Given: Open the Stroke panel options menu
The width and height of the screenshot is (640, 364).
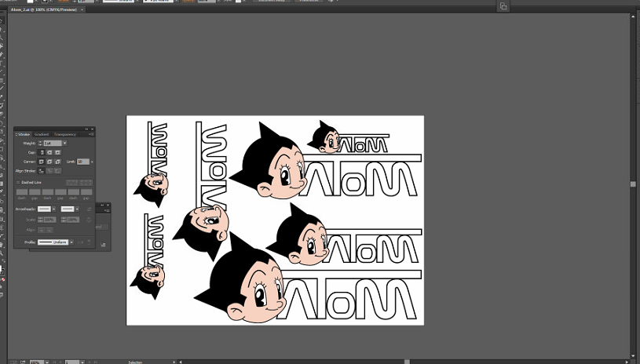Looking at the screenshot, I should [91, 134].
